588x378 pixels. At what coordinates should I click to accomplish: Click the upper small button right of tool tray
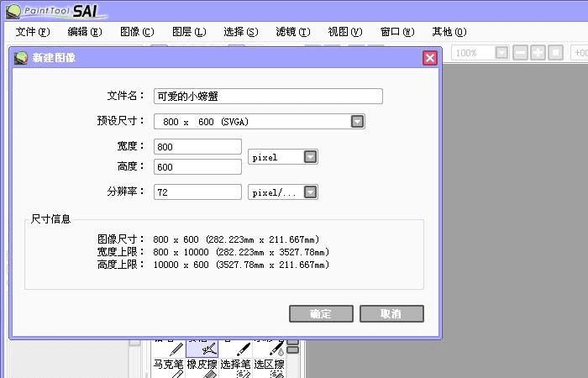point(292,342)
